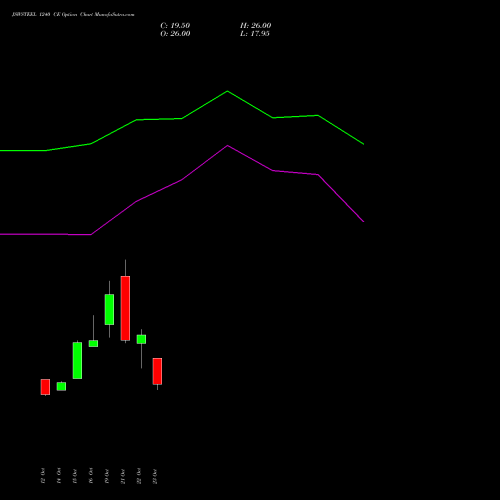This screenshot has height=500, width=500.
Task: Click the green candle for 19 Oct
Action: pos(109,309)
